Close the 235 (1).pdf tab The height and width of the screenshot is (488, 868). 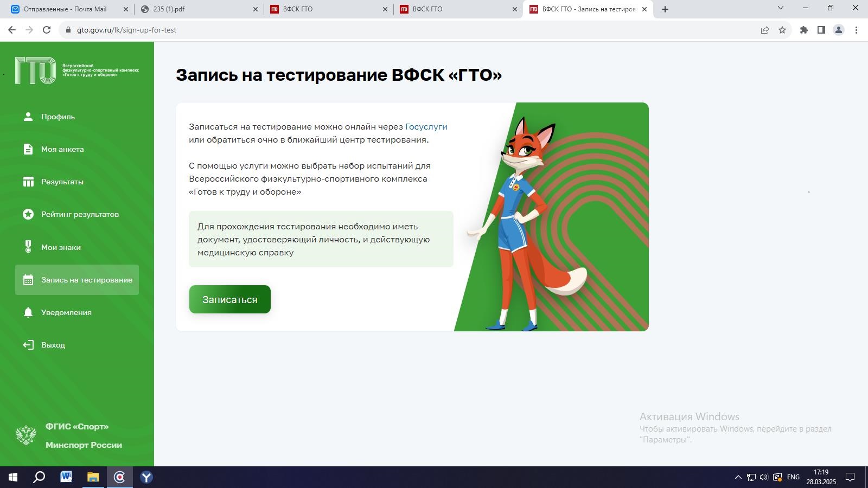256,9
